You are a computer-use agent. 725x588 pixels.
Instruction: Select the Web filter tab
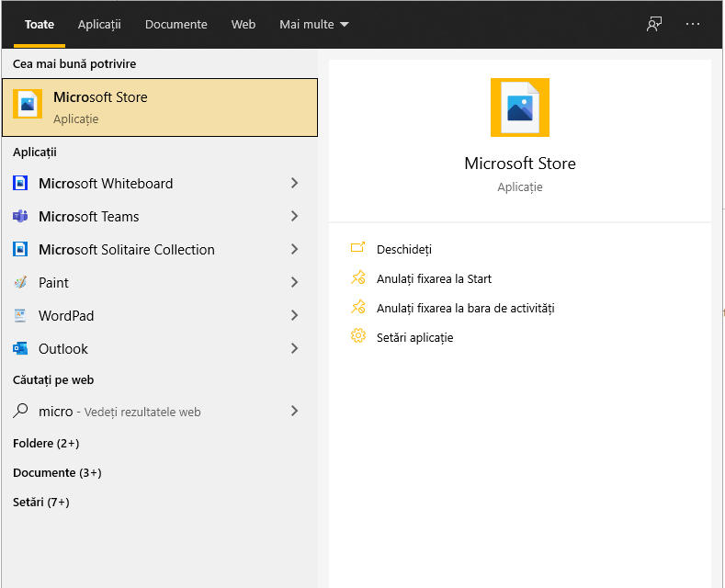pos(244,25)
